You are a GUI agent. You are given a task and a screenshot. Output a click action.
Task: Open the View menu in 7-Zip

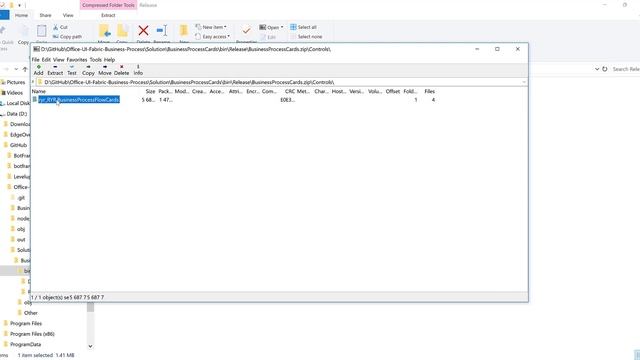point(59,60)
